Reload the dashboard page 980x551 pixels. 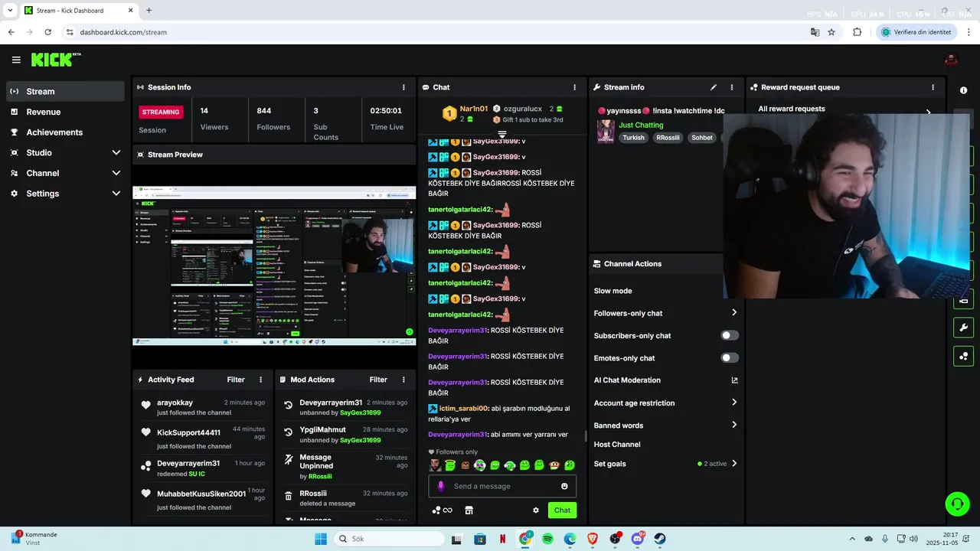click(47, 32)
